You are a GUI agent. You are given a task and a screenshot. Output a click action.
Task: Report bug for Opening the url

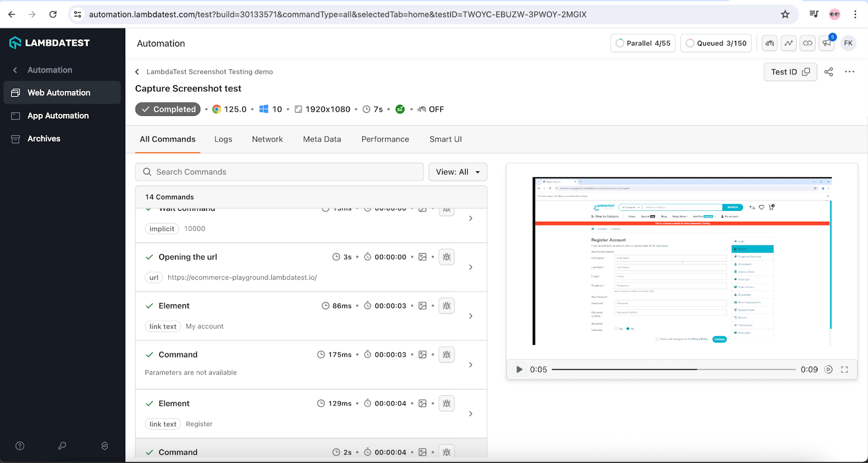[x=446, y=257]
